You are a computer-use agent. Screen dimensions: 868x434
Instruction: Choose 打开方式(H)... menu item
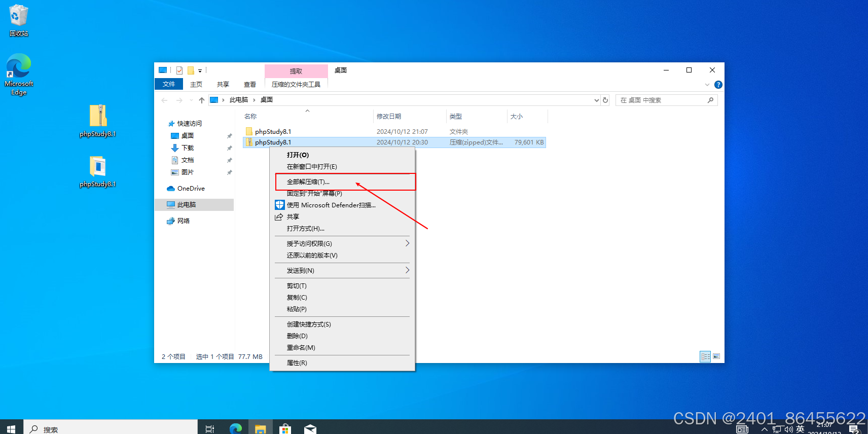click(342, 229)
